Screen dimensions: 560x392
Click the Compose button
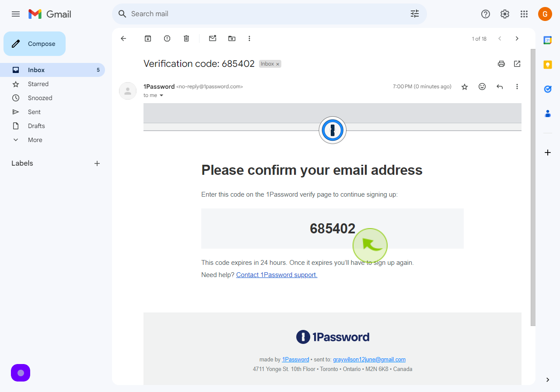coord(35,44)
